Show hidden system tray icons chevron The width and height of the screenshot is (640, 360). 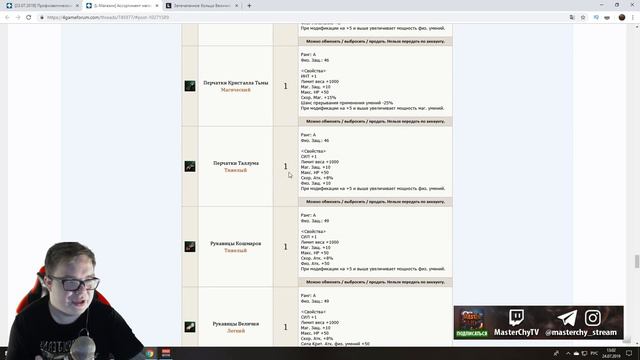(x=568, y=353)
